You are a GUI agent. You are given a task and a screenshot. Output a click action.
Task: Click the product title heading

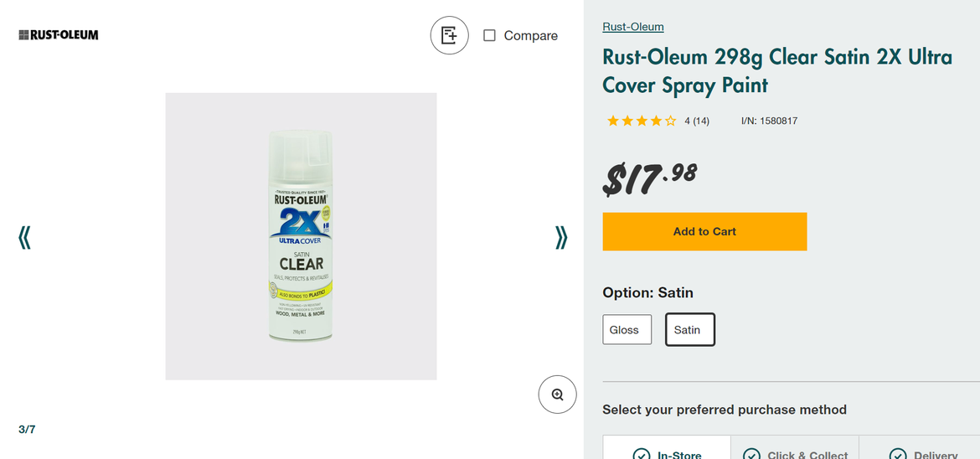(776, 71)
